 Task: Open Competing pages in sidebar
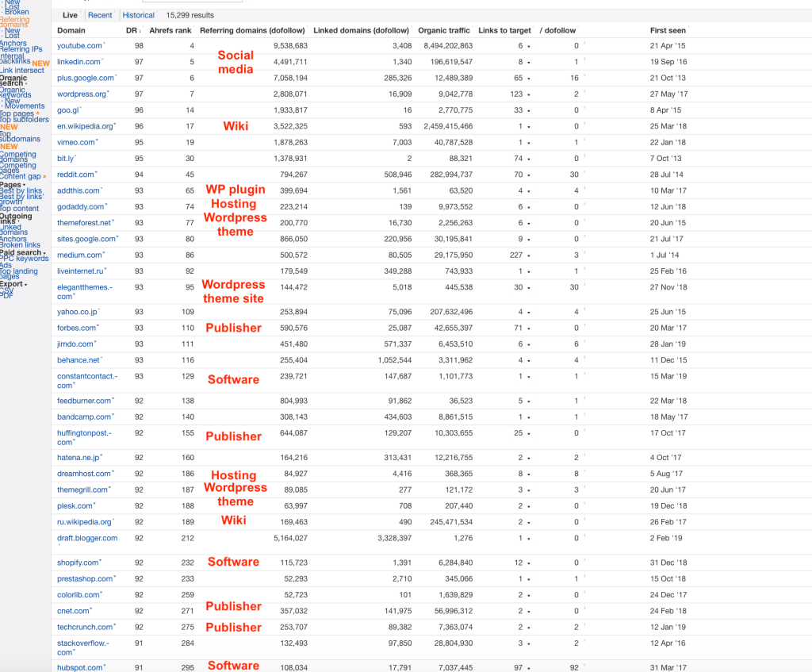[18, 167]
